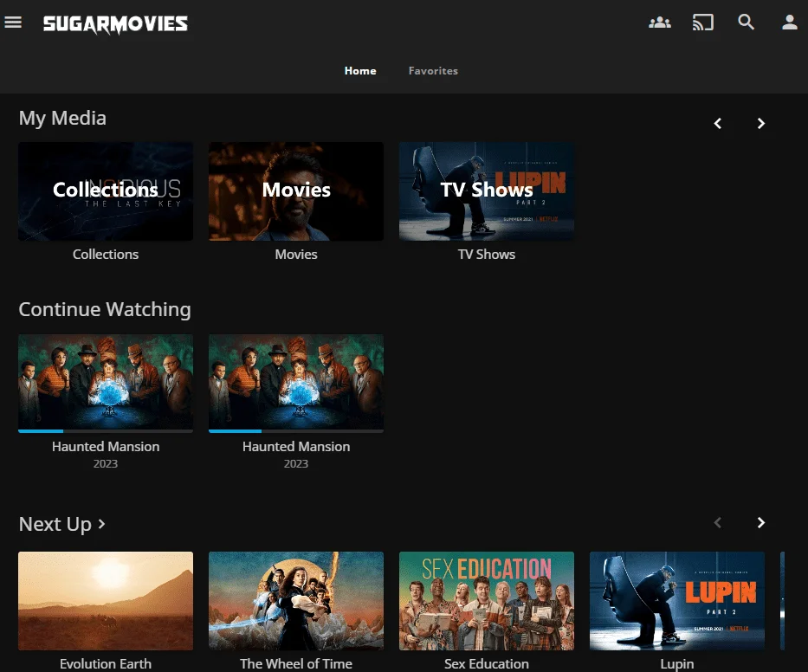Open the SyncPlay group icon

(x=660, y=23)
